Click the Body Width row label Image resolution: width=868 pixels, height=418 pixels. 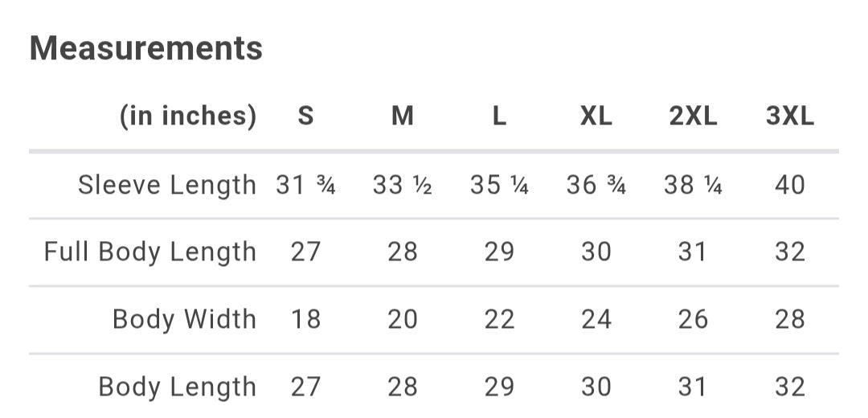point(184,319)
